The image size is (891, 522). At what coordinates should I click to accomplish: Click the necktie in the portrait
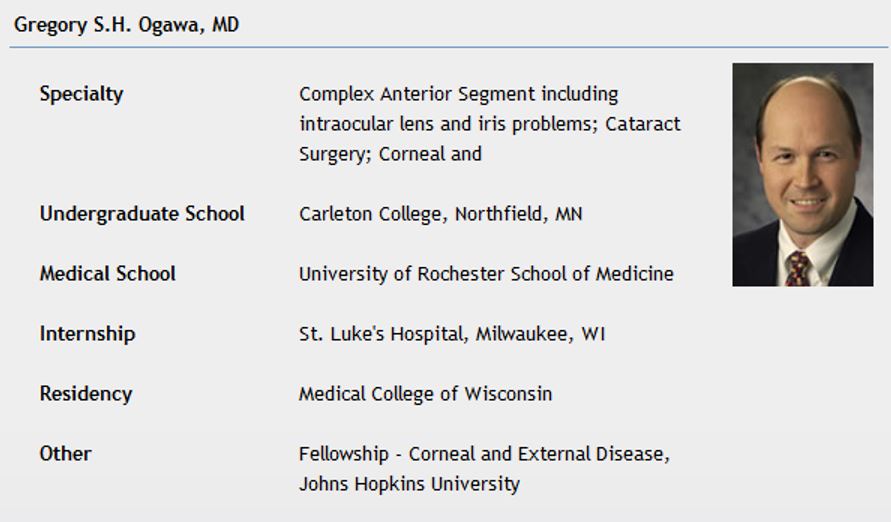point(798,269)
